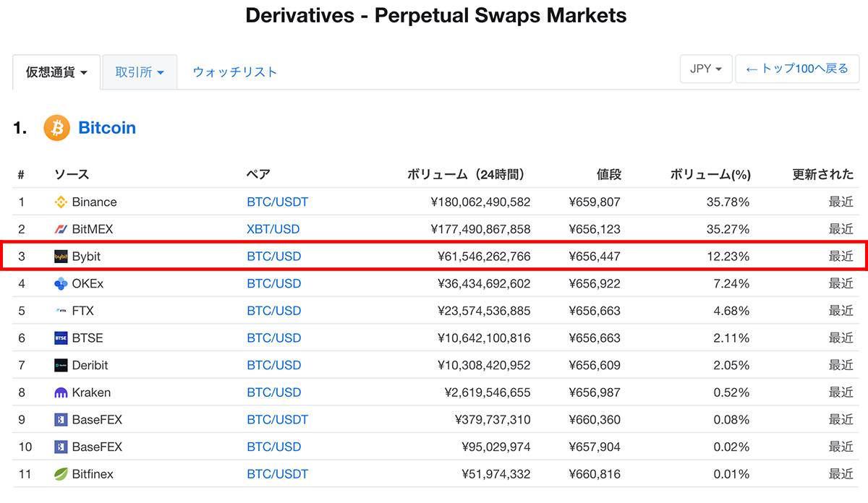Click the ペア column header
This screenshot has width=868, height=503.
pos(258,175)
